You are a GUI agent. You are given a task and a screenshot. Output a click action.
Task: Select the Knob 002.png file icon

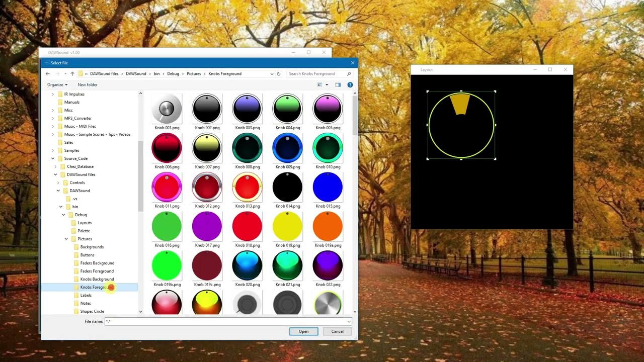tap(207, 109)
